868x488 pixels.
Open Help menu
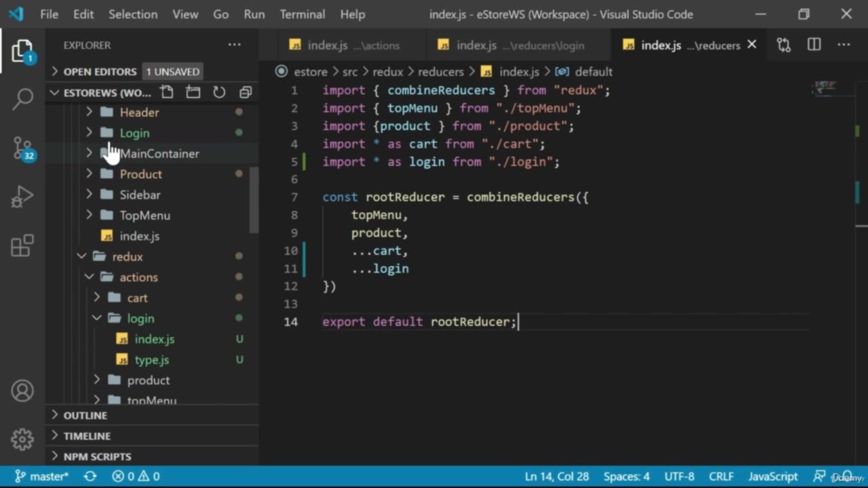(353, 14)
